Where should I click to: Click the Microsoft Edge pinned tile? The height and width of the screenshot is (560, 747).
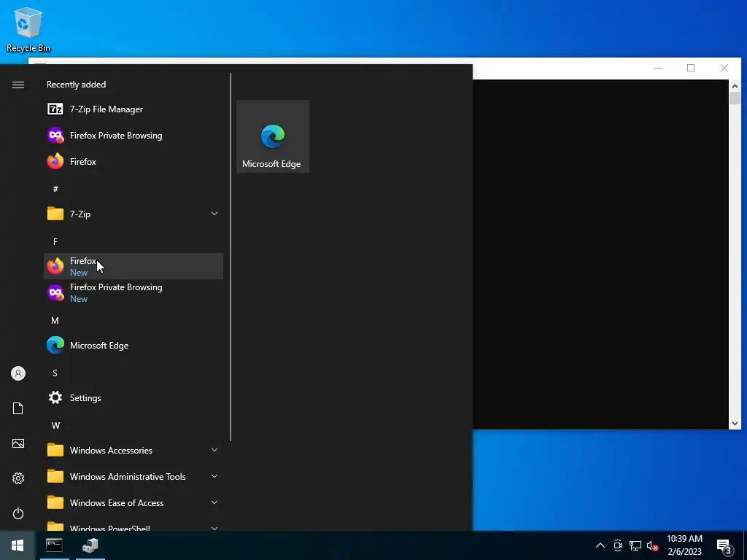point(273,136)
